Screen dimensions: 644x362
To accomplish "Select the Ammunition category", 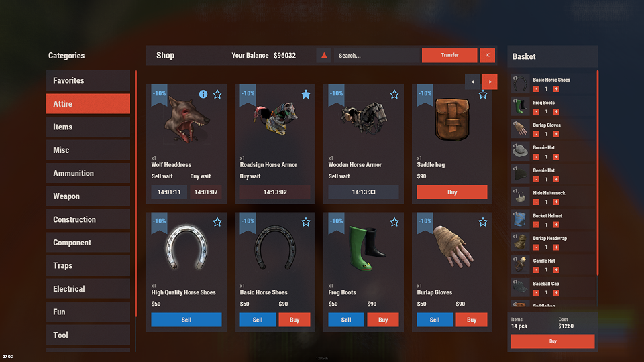I will pos(88,173).
